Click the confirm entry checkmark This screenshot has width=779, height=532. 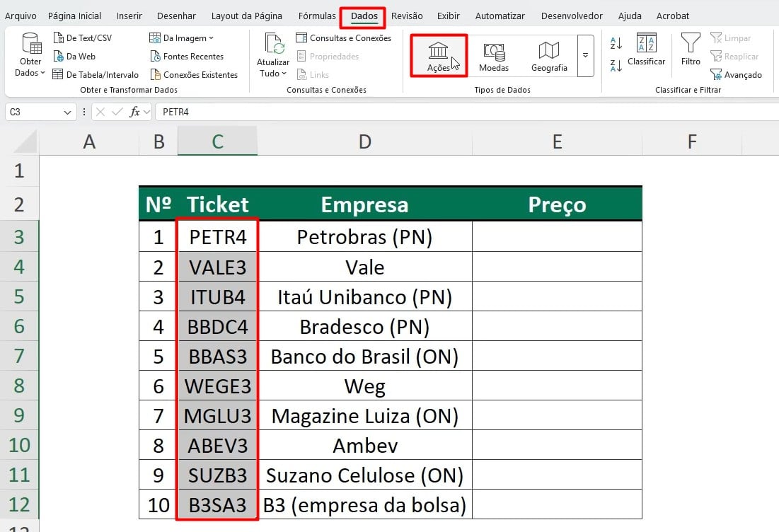(117, 112)
